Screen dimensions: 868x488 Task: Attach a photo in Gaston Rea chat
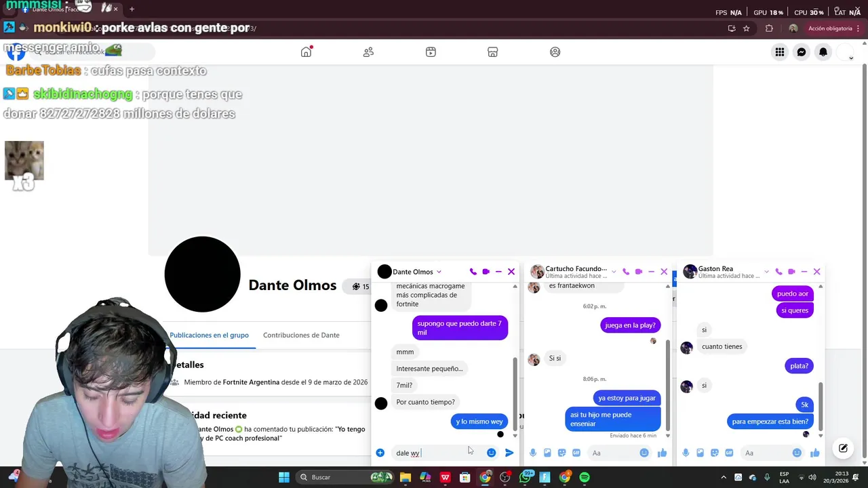(x=700, y=453)
